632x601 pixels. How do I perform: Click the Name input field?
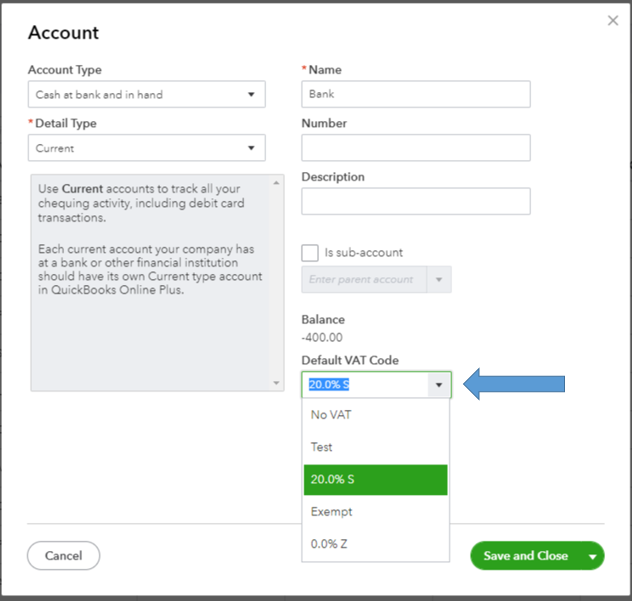(415, 94)
